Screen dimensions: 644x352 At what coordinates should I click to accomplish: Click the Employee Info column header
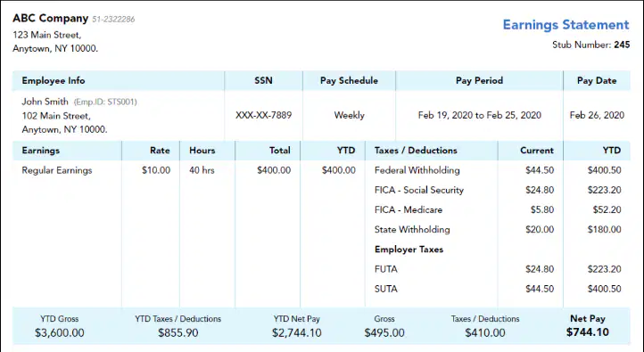click(x=54, y=80)
